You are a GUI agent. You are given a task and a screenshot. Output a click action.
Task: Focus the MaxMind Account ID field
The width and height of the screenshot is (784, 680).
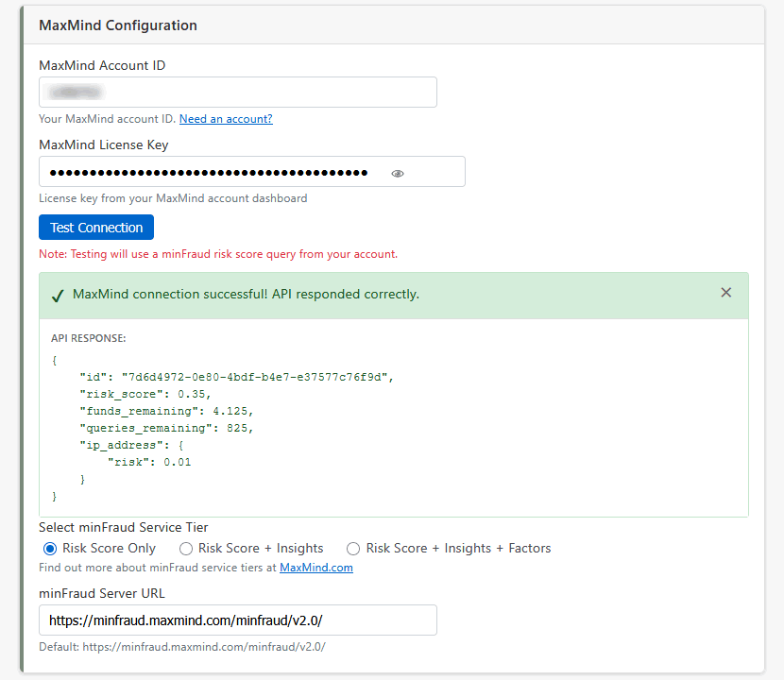point(237,93)
